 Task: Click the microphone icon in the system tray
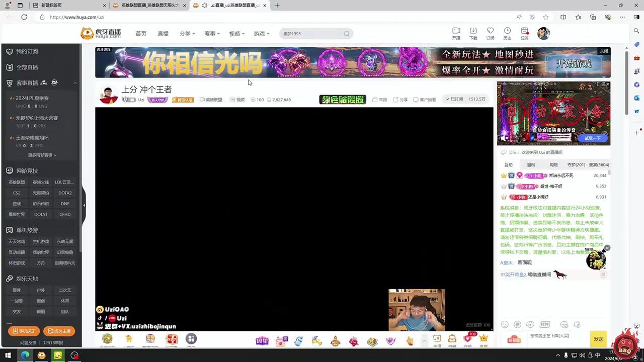(x=566, y=355)
